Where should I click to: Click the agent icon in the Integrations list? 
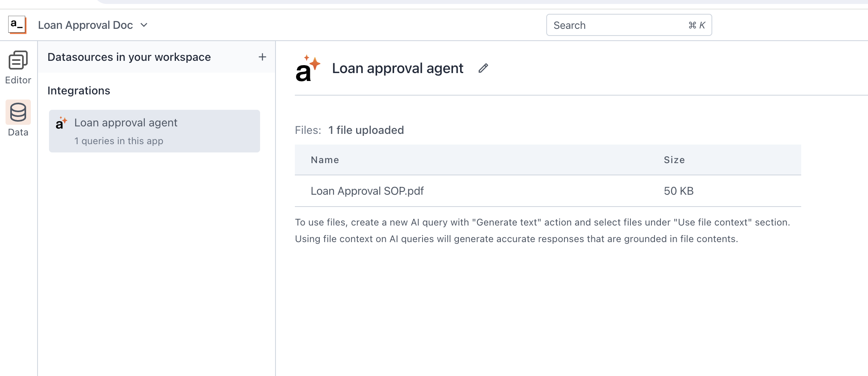click(x=62, y=123)
